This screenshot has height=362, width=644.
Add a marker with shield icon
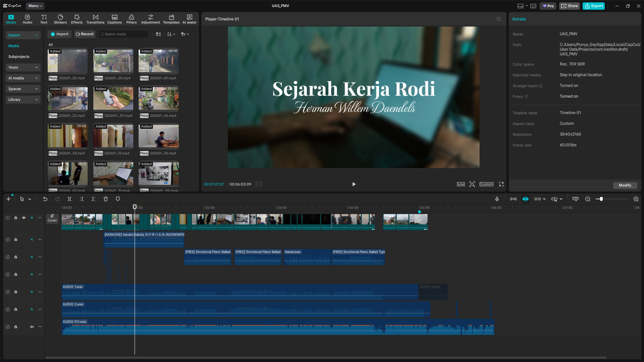[x=118, y=199]
